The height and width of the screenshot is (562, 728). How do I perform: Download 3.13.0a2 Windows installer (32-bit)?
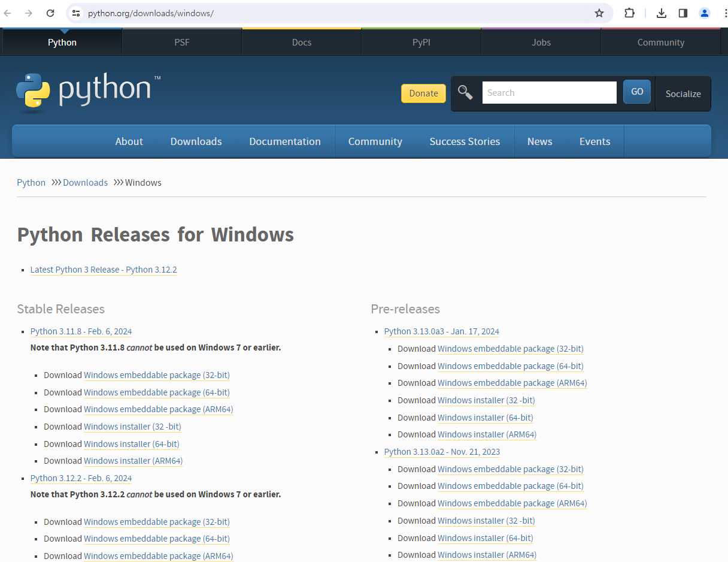(486, 521)
